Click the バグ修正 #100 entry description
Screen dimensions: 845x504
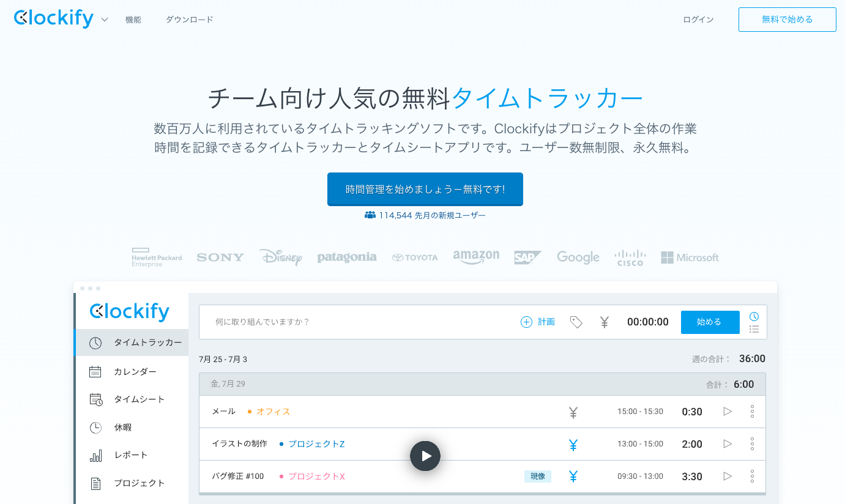coord(237,476)
